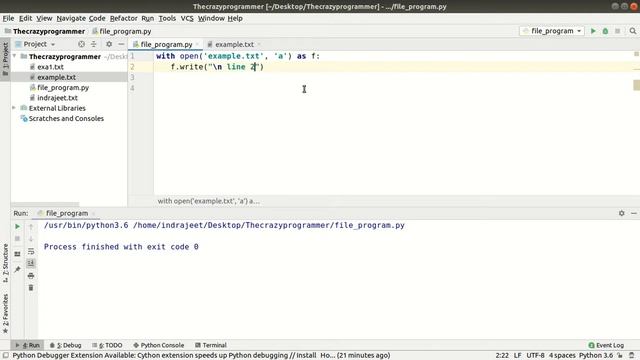Open Run panel settings gear

point(622,213)
